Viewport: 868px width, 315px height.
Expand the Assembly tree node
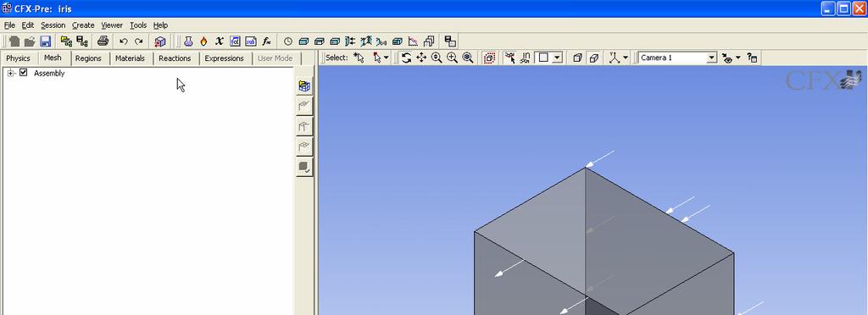[x=11, y=73]
